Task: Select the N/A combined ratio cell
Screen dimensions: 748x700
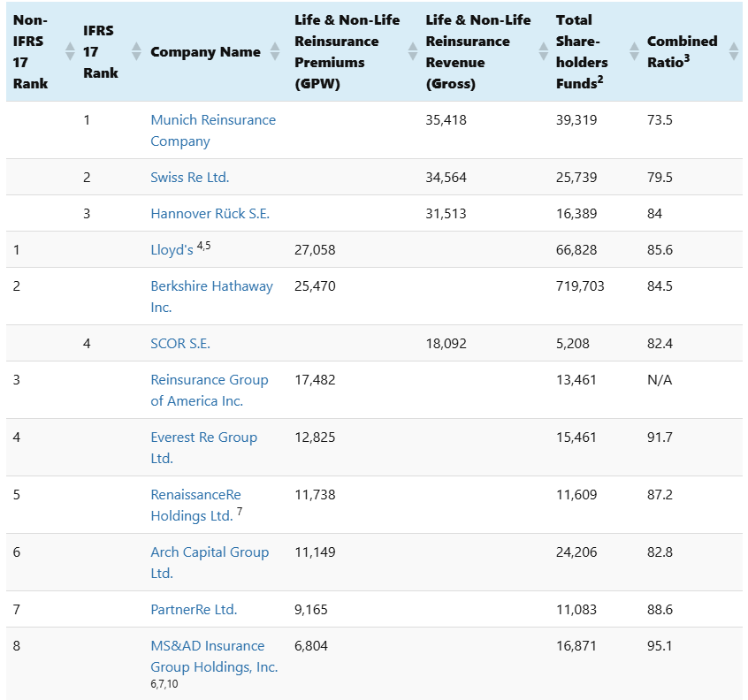Action: click(x=660, y=380)
